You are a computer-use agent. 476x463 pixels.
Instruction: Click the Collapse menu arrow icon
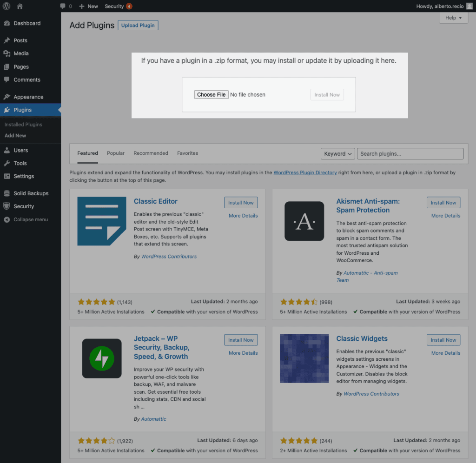7,219
